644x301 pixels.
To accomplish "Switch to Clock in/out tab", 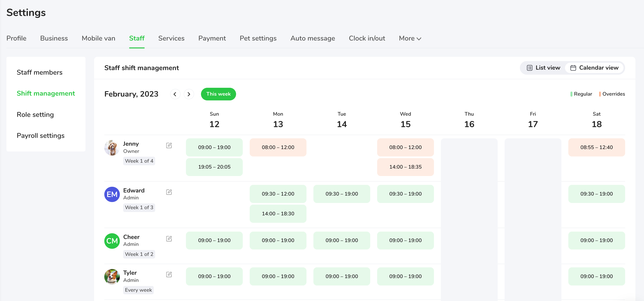I will [x=367, y=38].
